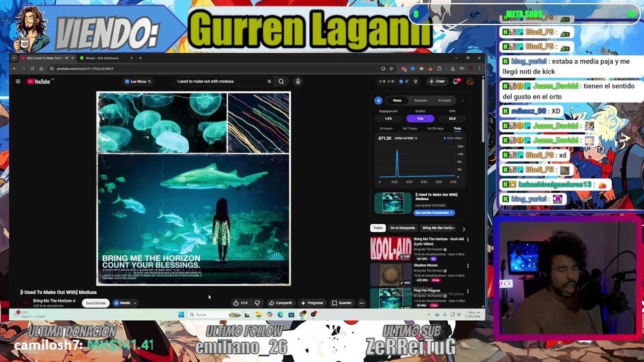Screen dimensions: 644x362
Task: Reload the page in the browser
Action: 33,68
